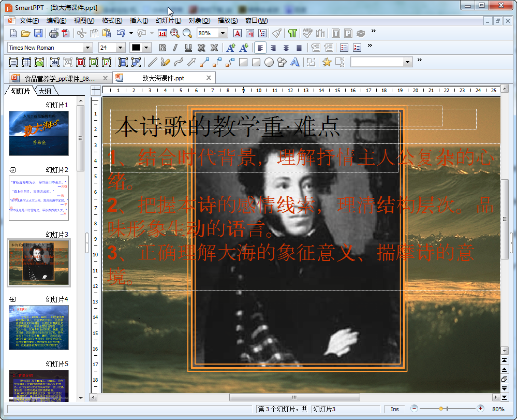The width and height of the screenshot is (517, 420).
Task: Open the 编辑(E) menu
Action: click(56, 20)
